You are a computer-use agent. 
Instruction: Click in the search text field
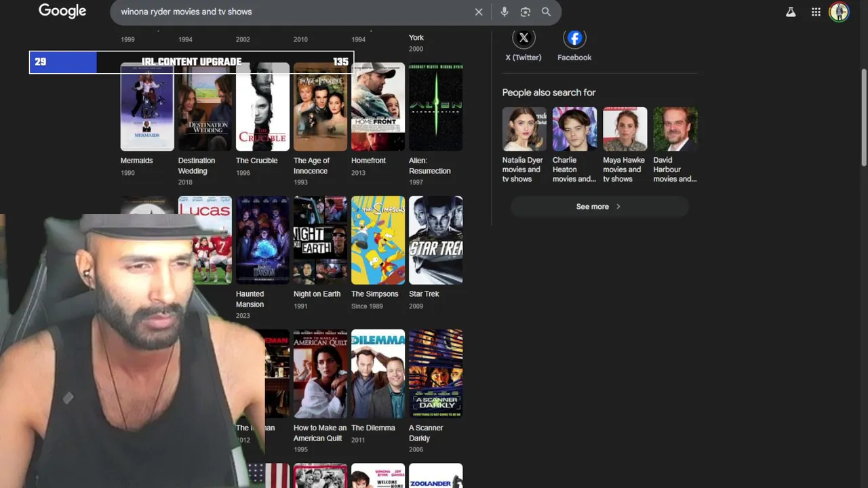click(292, 12)
